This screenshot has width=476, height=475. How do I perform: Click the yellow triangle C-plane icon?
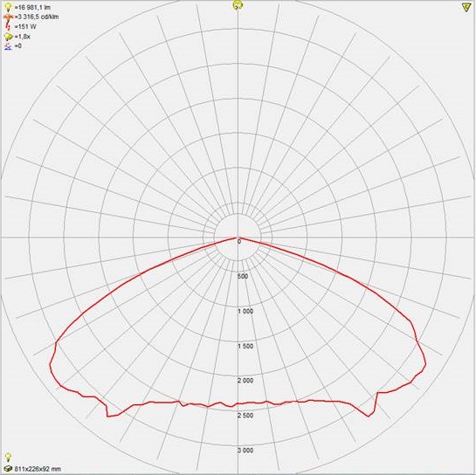(x=466, y=7)
